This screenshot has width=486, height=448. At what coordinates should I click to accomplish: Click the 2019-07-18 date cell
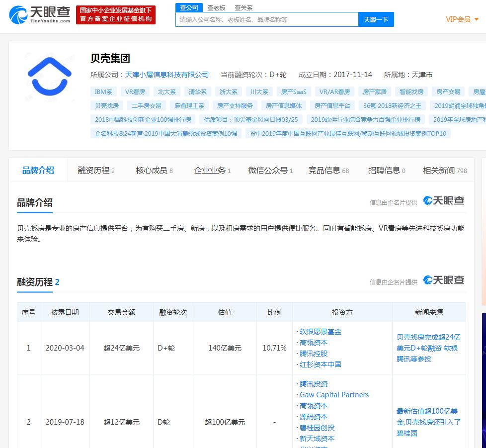point(65,422)
